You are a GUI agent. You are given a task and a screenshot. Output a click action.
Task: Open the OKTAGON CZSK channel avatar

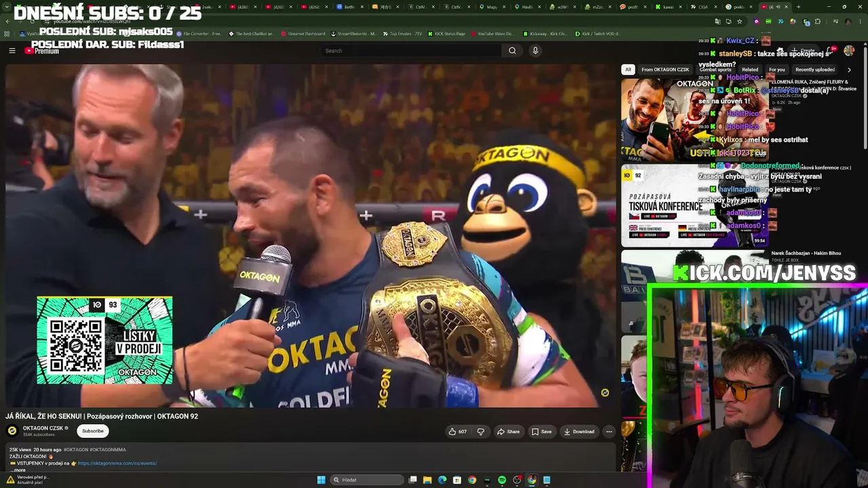pyautogui.click(x=12, y=431)
